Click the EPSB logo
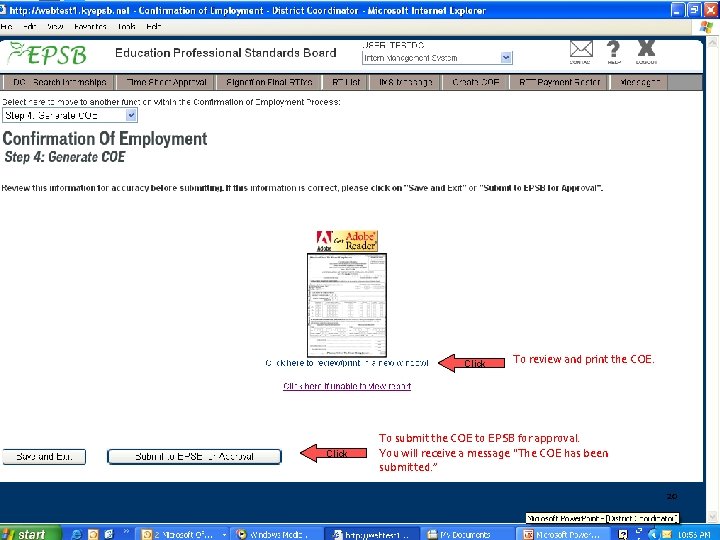Viewport: 720px width, 540px height. click(x=47, y=54)
